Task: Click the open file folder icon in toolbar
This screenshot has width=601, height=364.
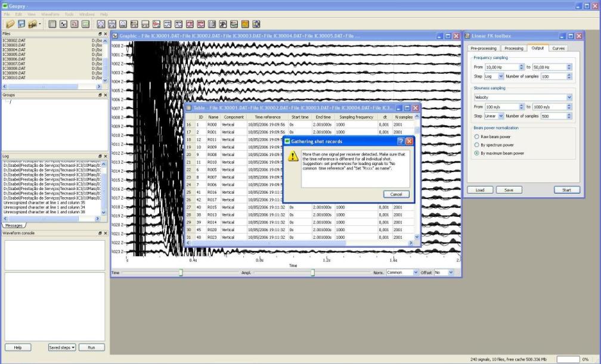Action: (10, 24)
